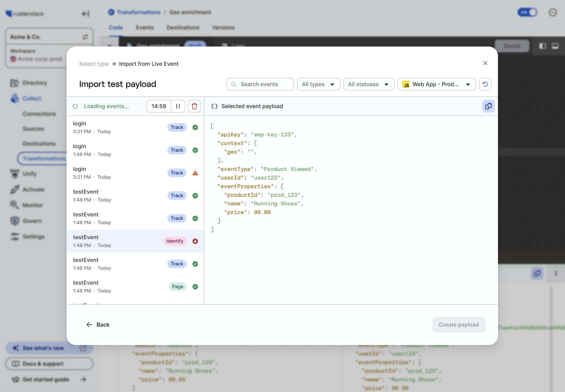
Task: Click the Create payload button
Action: pyautogui.click(x=459, y=325)
